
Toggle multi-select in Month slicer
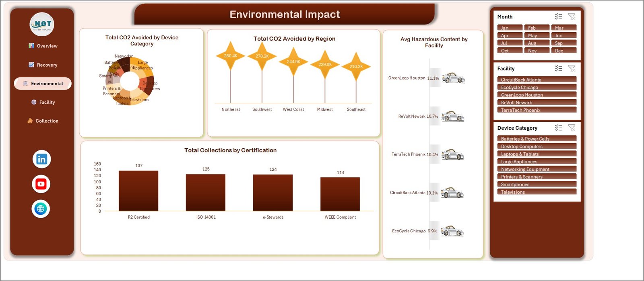tap(558, 16)
